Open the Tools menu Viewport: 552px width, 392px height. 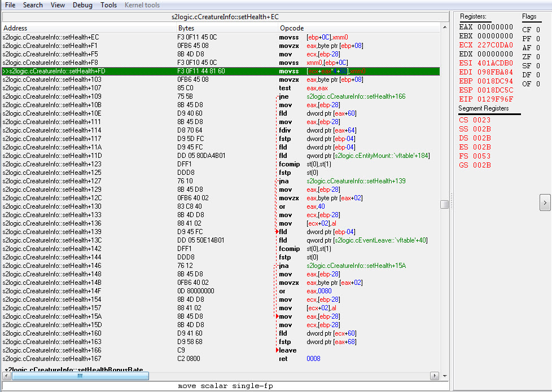coord(108,5)
